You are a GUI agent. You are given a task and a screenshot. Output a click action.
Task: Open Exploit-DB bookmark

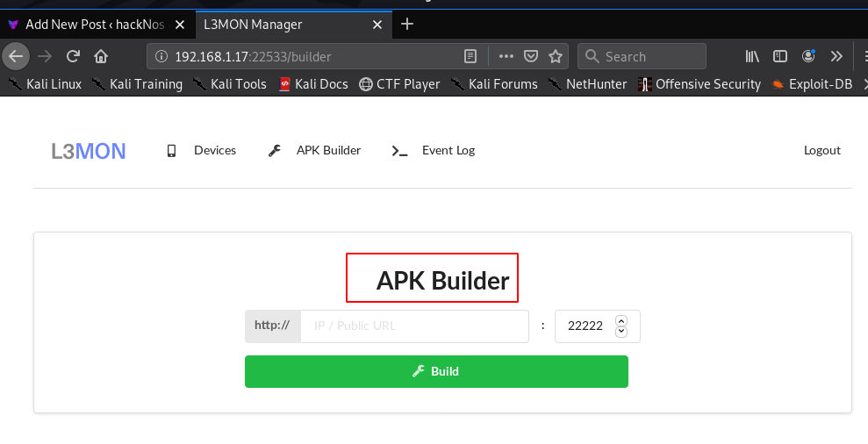pos(812,84)
